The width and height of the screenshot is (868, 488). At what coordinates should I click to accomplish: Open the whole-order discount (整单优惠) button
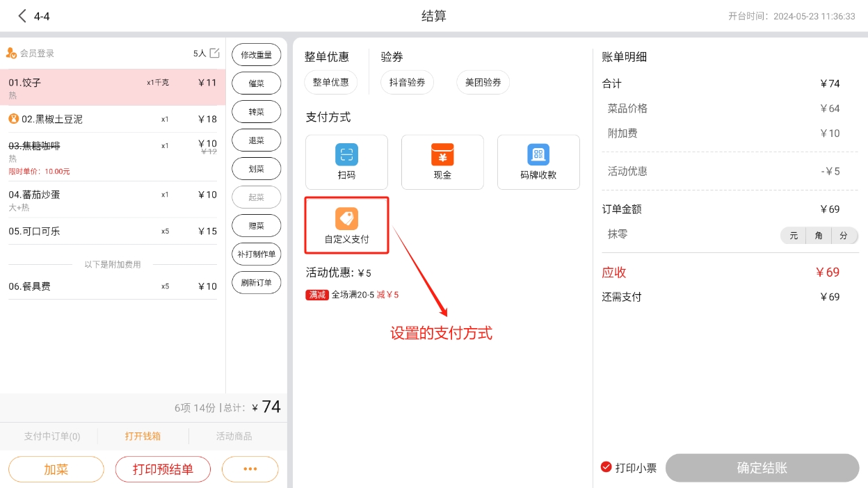(x=331, y=82)
